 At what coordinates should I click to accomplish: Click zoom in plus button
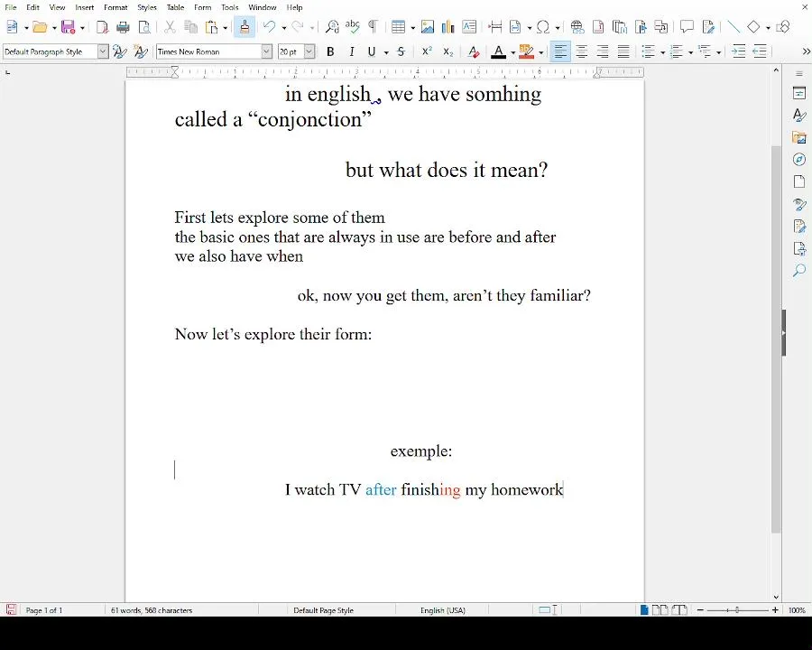tap(775, 610)
